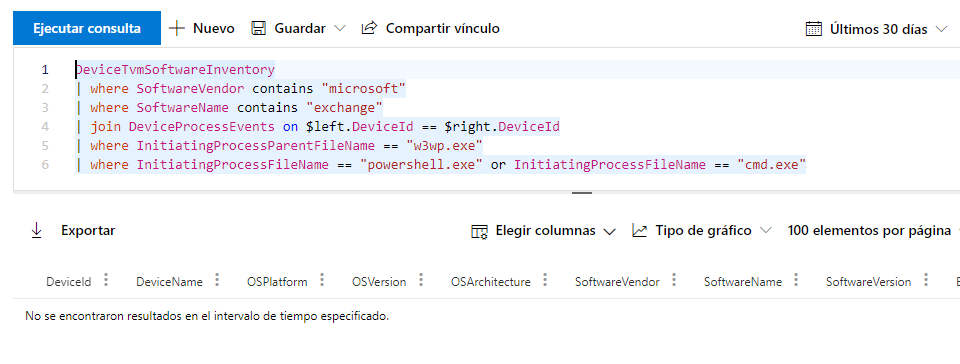Click "cmd.exe" in the query editor
The image size is (960, 364).
click(x=771, y=165)
